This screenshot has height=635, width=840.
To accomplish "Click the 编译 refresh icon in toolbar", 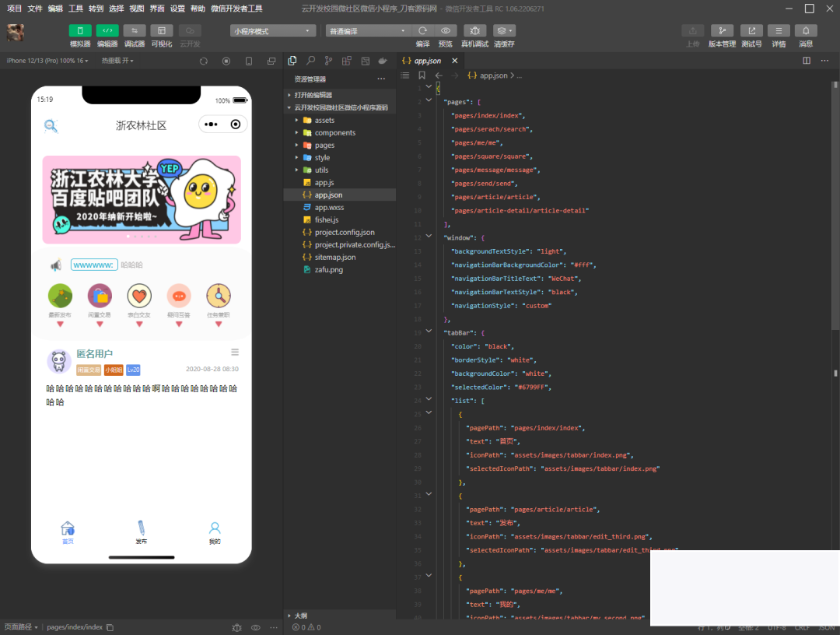I will tap(422, 30).
